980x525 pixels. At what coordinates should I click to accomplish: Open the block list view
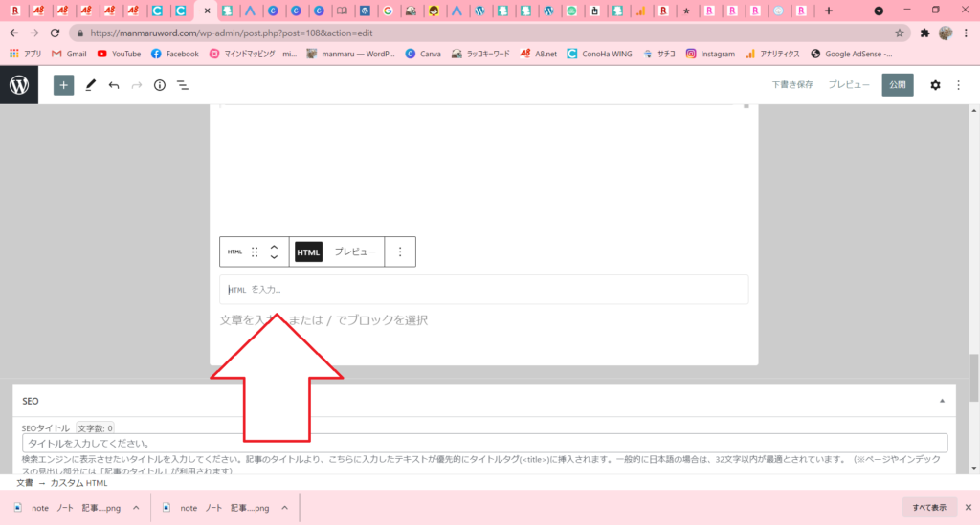pos(183,85)
